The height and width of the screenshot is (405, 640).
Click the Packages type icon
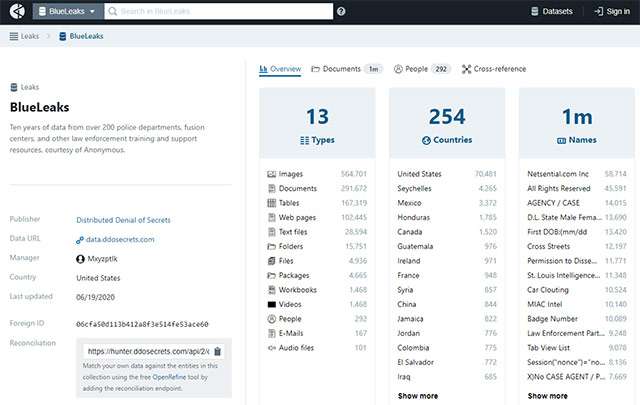[271, 276]
